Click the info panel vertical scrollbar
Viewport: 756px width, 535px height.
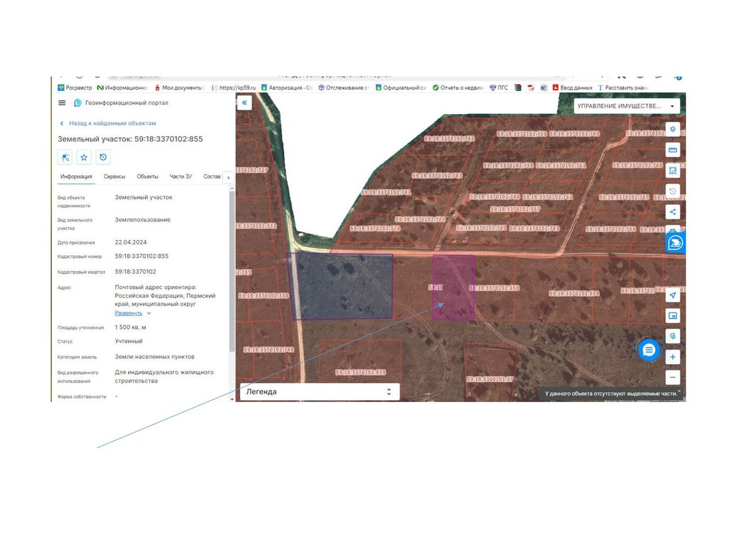click(x=231, y=271)
